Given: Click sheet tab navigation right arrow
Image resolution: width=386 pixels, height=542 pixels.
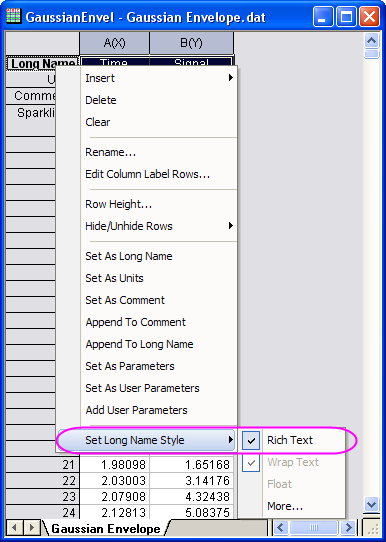Looking at the screenshot, I should pyautogui.click(x=31, y=528).
